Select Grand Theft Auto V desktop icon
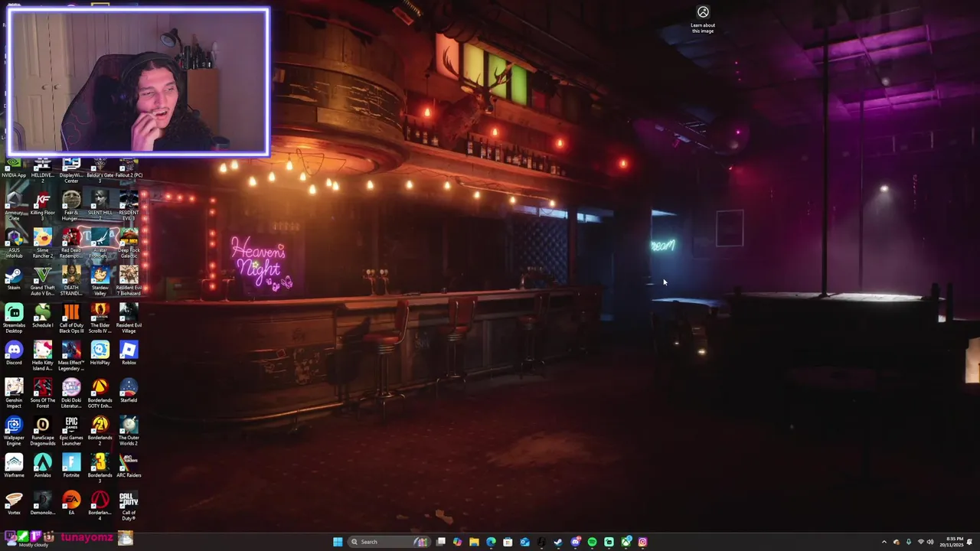This screenshot has width=980, height=551. point(42,281)
